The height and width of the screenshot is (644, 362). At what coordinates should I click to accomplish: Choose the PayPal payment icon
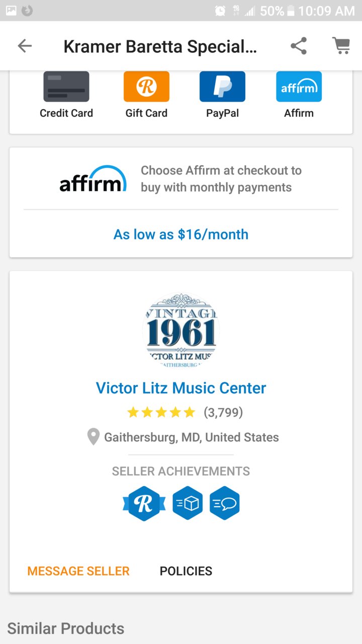tap(222, 87)
